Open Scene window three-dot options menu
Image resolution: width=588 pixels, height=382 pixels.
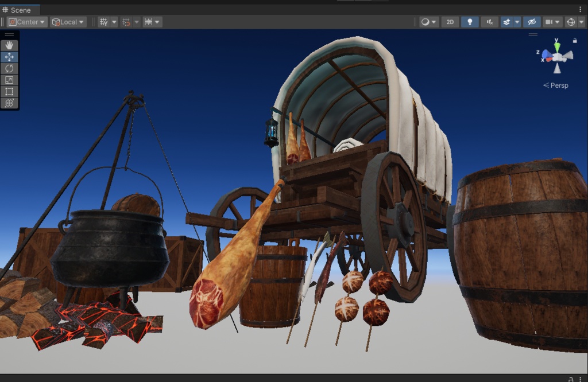point(580,10)
